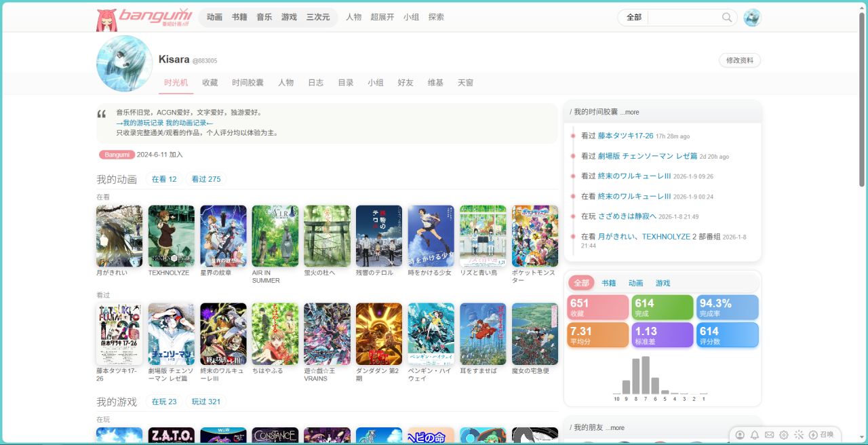Open Constance game cover
The height and width of the screenshot is (445, 868).
(x=275, y=436)
